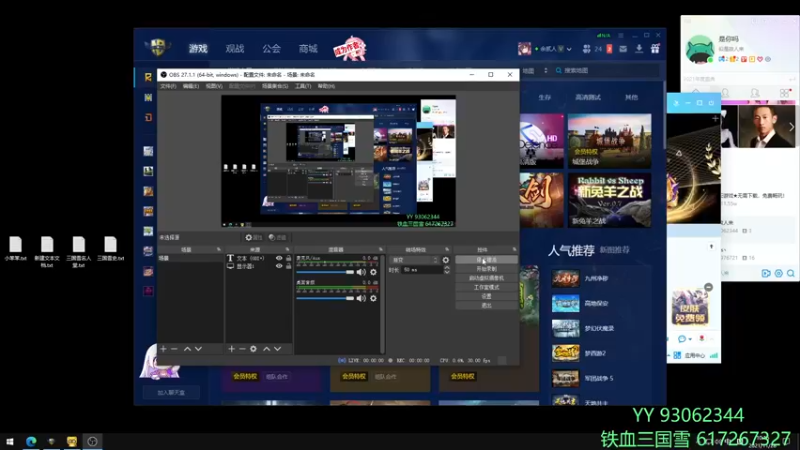This screenshot has height=450, width=800.
Task: Open the map type dropdown beside search
Action: click(534, 70)
